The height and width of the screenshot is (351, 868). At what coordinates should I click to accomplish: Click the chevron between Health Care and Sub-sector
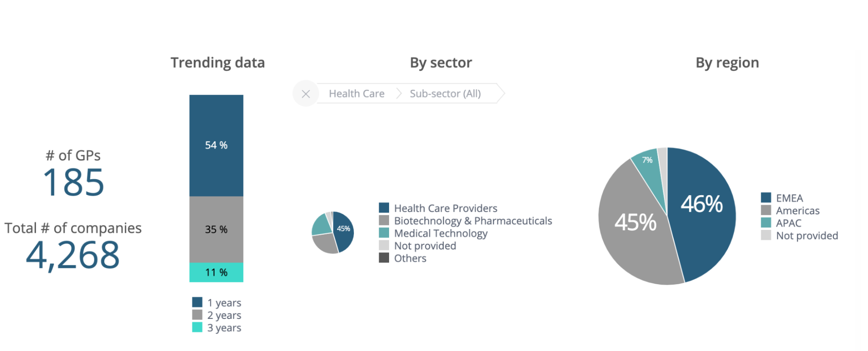point(399,94)
